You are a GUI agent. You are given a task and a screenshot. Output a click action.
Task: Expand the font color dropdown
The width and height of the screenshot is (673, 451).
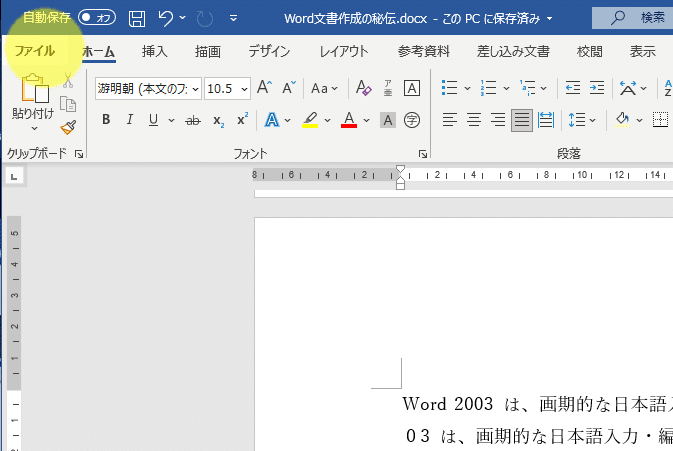(366, 120)
